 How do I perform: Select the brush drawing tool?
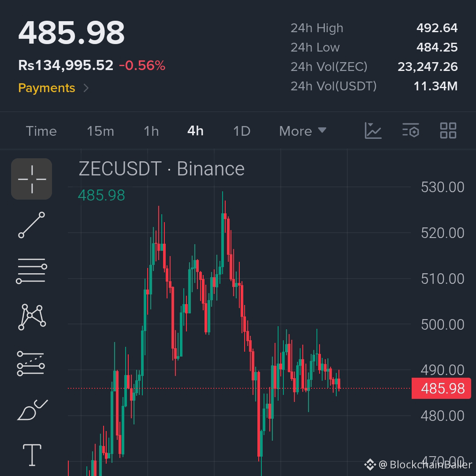32,410
